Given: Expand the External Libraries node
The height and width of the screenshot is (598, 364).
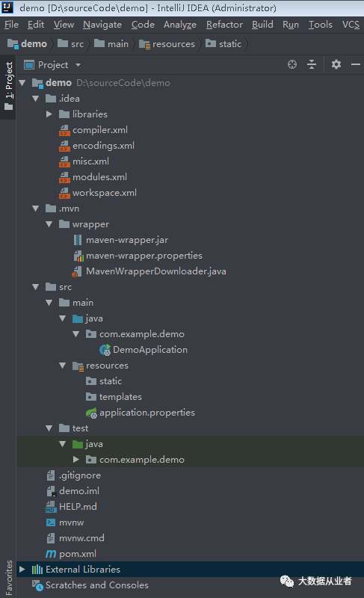Looking at the screenshot, I should click(22, 570).
